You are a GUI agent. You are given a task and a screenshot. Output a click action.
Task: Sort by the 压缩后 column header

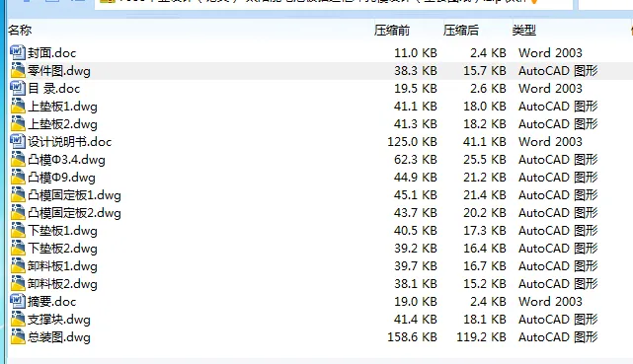coord(460,31)
